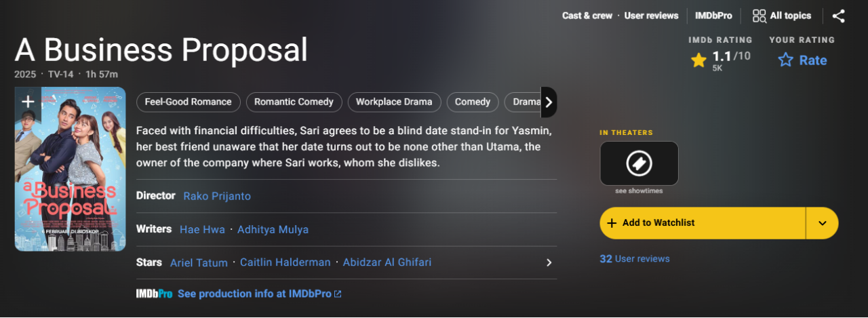Click the external link icon after IMDbPro
The image size is (868, 318).
pos(338,294)
